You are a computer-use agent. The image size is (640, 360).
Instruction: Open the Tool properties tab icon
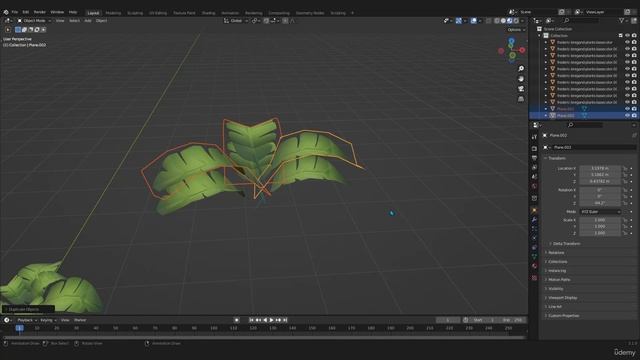click(534, 137)
